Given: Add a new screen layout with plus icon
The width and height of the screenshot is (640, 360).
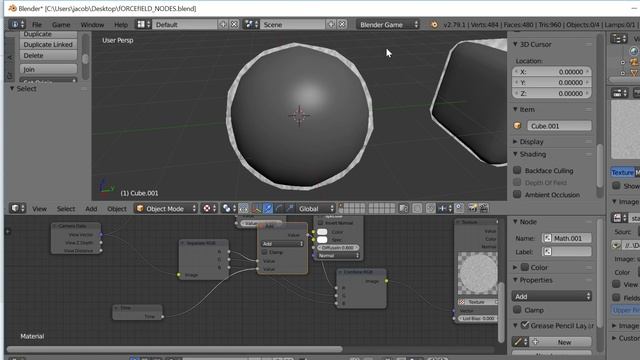Looking at the screenshot, I should pos(223,24).
